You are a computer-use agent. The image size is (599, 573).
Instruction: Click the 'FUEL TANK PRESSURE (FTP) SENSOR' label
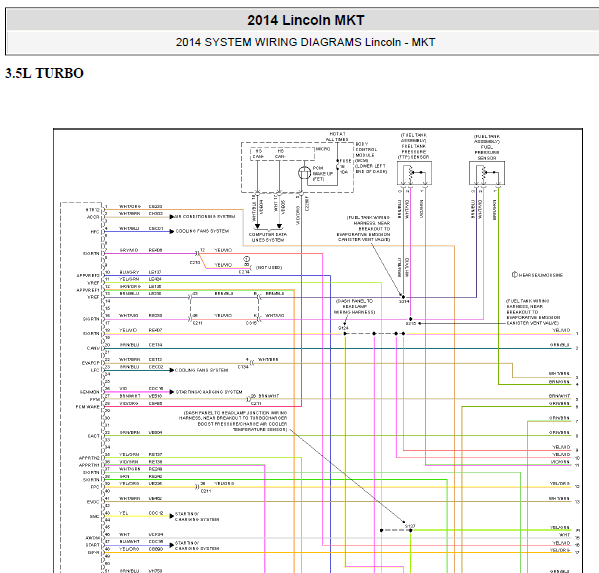click(414, 146)
